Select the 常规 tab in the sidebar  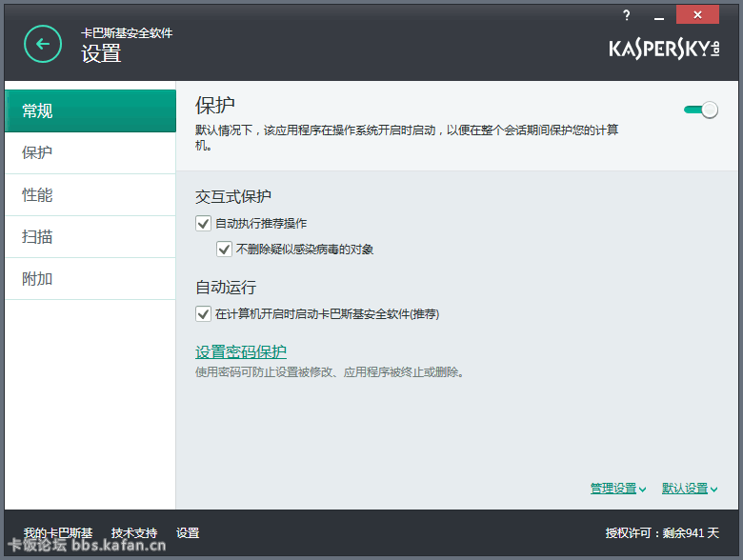point(90,110)
